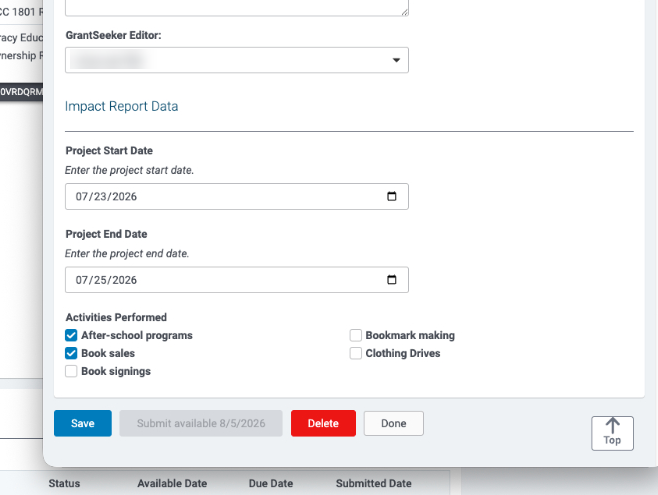Click the GrantSeeker Editor dropdown arrow
This screenshot has width=658, height=495.
coord(396,60)
